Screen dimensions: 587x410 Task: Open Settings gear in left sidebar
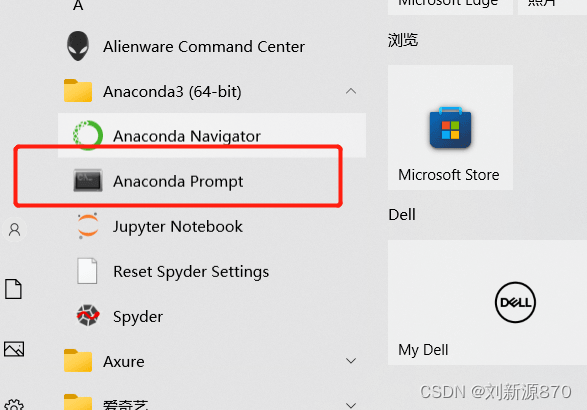14,406
